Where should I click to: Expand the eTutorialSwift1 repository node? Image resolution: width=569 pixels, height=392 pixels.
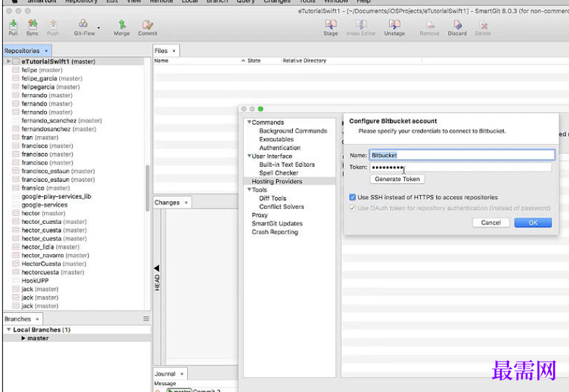8,61
